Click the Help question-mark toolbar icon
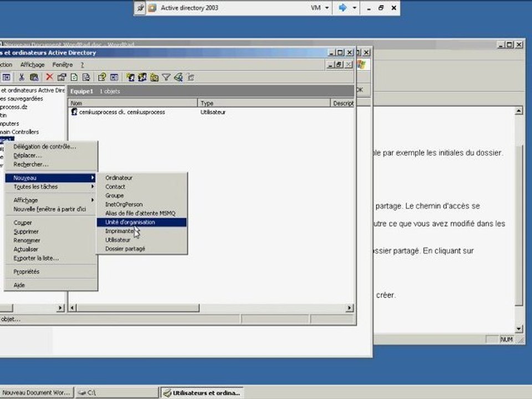Screen dimensions: 532x399 point(102,78)
